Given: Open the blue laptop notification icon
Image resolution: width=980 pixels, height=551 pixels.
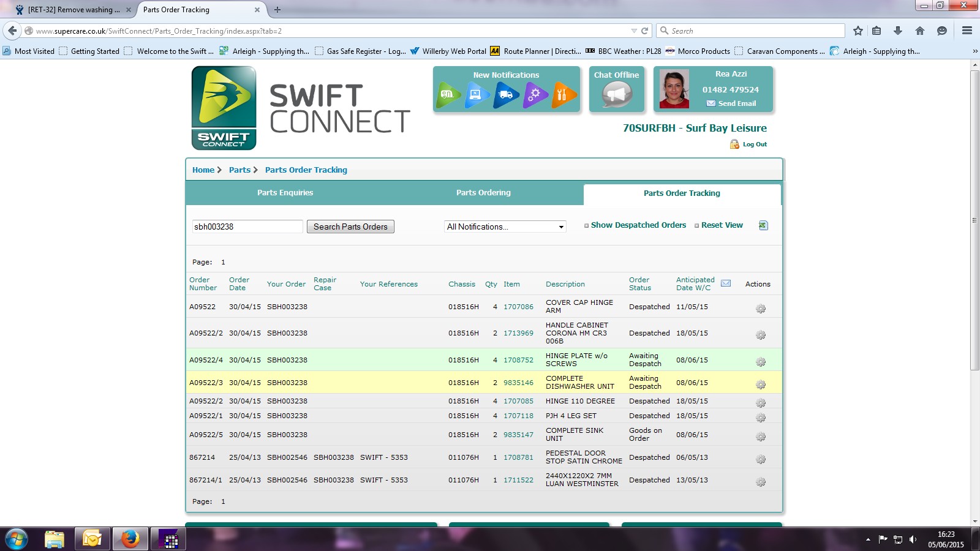Looking at the screenshot, I should [x=477, y=95].
